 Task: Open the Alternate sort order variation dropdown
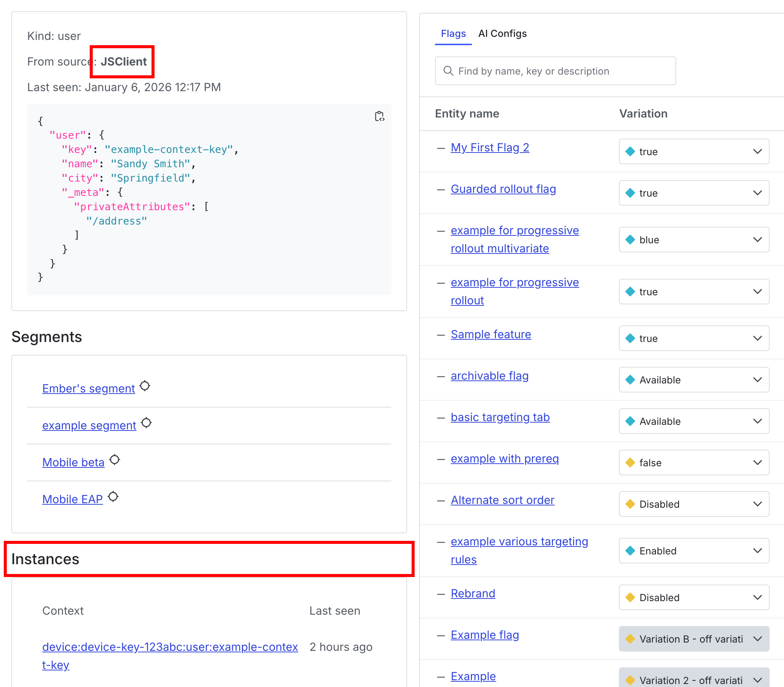[757, 504]
